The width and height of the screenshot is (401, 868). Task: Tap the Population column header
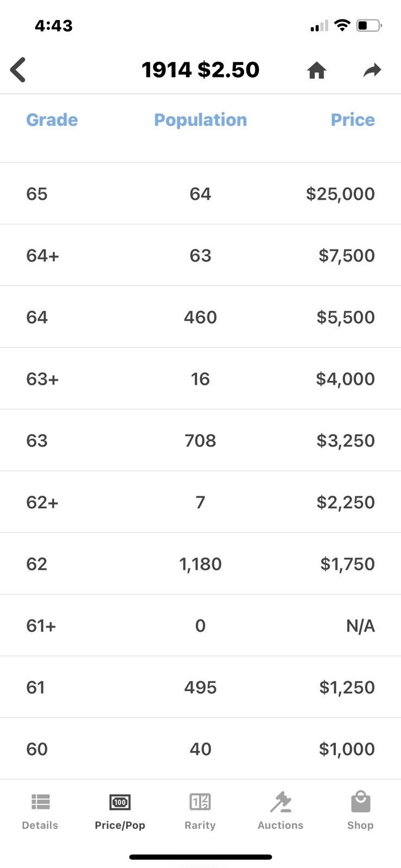click(x=200, y=120)
